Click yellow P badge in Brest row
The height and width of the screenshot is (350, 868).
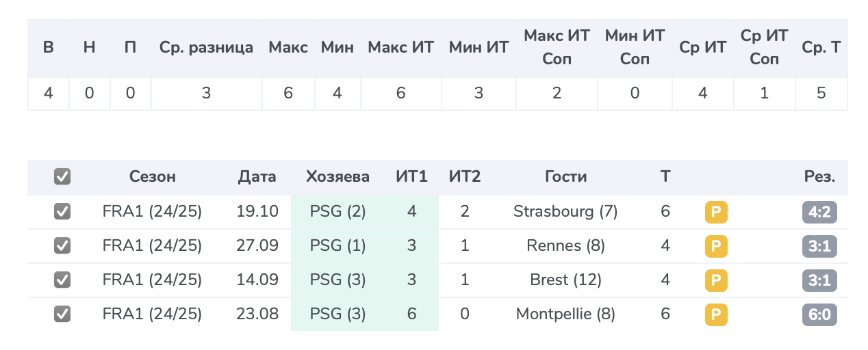(716, 280)
